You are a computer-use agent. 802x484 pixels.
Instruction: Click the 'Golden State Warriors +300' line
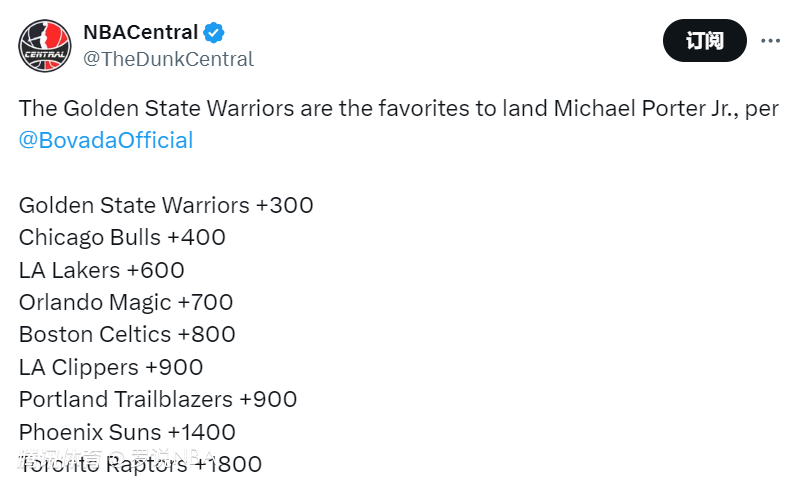[166, 205]
